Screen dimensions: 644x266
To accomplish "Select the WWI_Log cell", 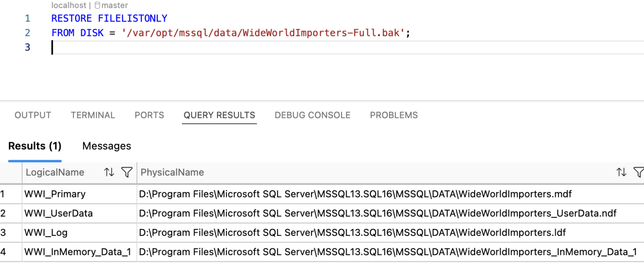I will (80, 232).
